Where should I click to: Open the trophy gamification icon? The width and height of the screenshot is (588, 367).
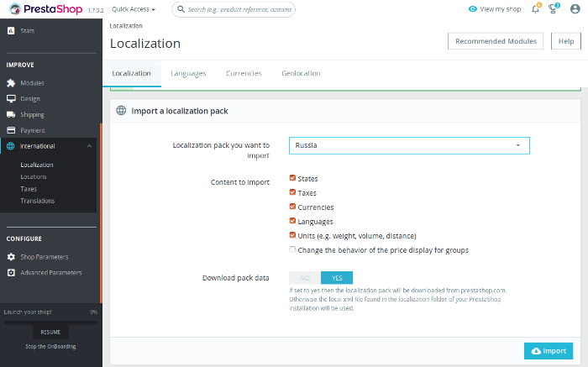(553, 9)
